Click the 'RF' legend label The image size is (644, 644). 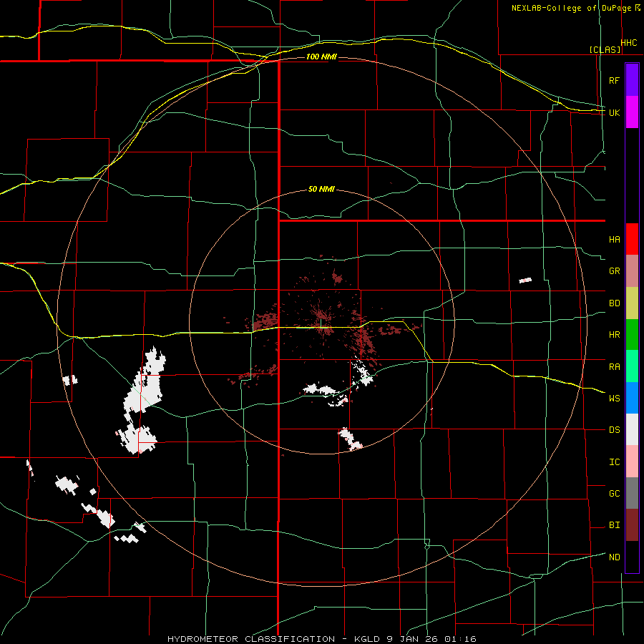[614, 80]
